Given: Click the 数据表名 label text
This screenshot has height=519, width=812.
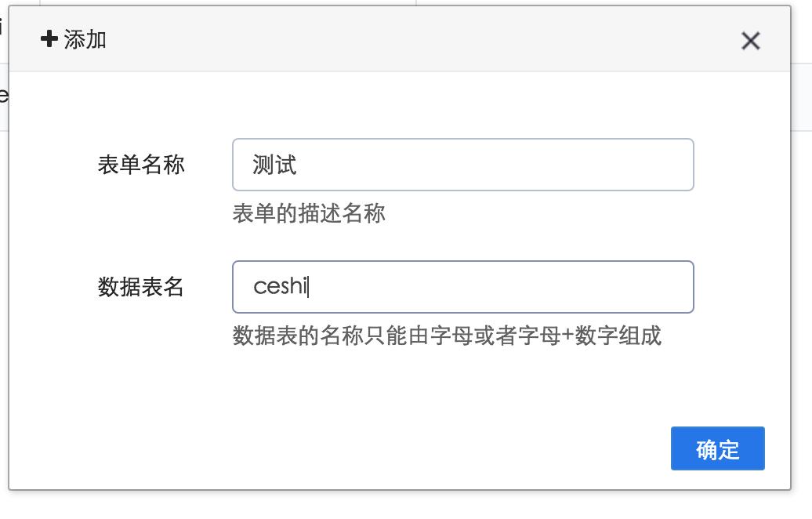Looking at the screenshot, I should (x=140, y=286).
